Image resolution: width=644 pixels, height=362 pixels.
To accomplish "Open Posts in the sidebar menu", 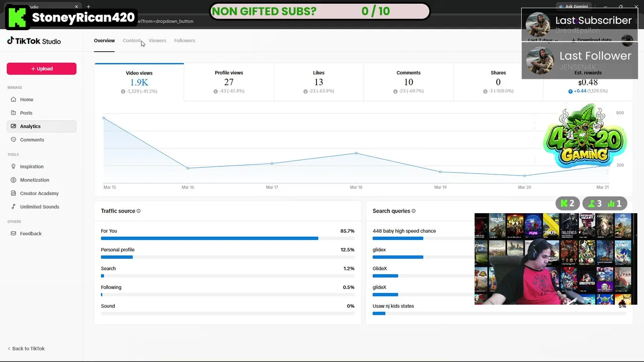I will coord(41,113).
